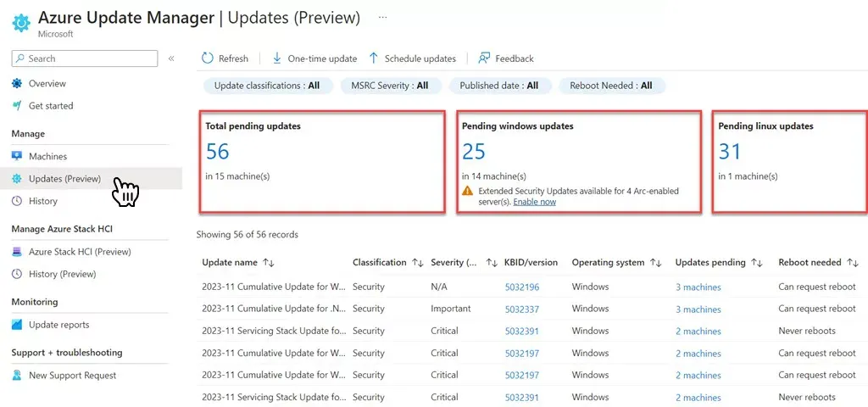Click the Updates (Preview) gear icon
Image resolution: width=868 pixels, height=407 pixels.
coord(17,179)
